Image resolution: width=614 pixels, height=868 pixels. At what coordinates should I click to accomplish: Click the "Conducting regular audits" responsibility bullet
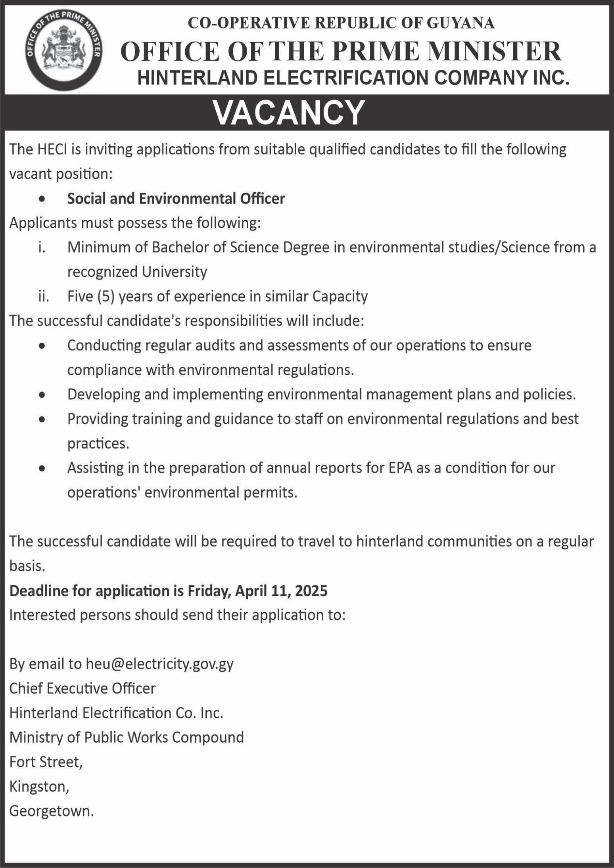click(x=299, y=346)
